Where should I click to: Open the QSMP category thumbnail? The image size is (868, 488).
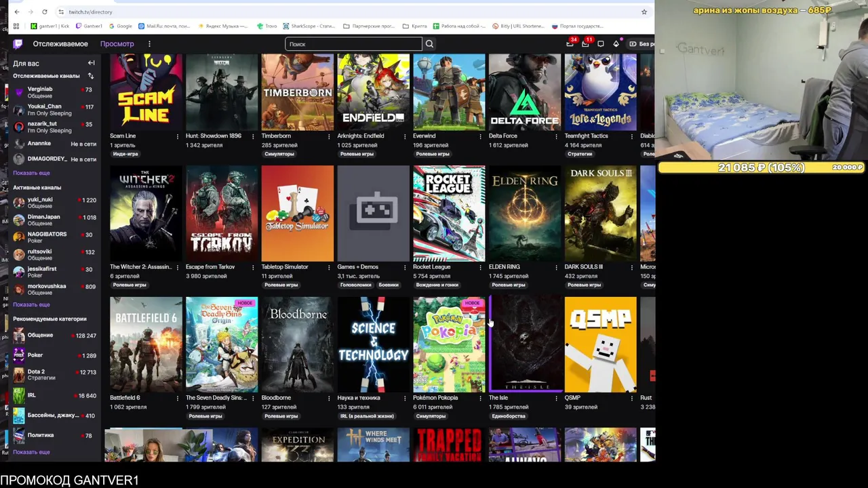(x=601, y=344)
